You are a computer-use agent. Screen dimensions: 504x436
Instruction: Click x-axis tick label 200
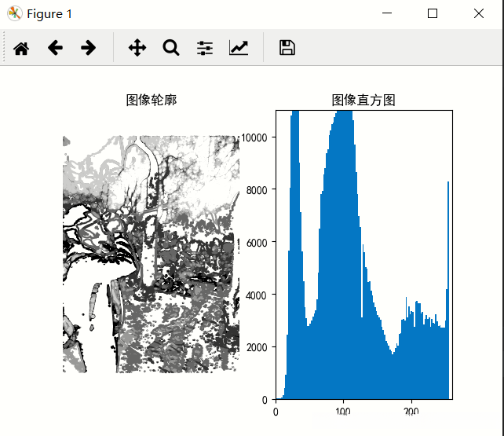411,412
